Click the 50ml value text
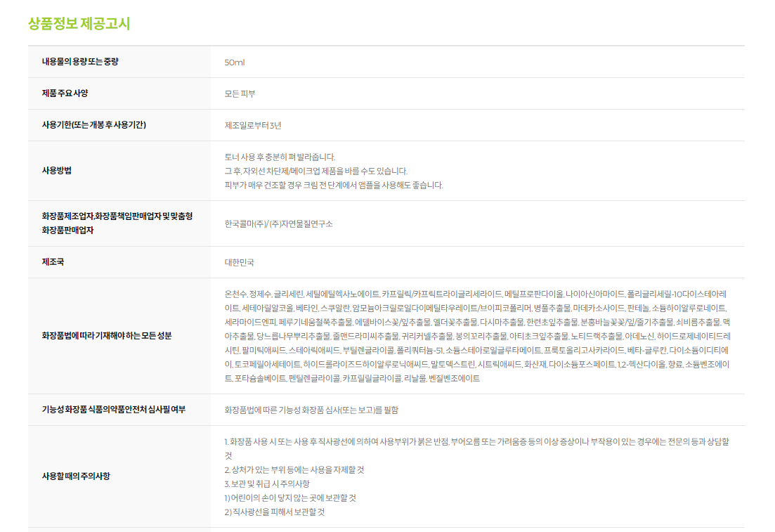This screenshot has width=775, height=532. (x=235, y=63)
